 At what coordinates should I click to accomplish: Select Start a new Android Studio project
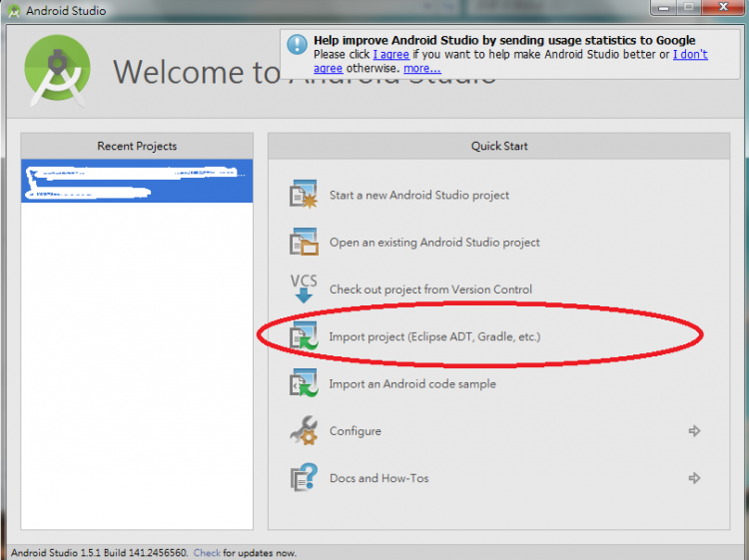(418, 195)
